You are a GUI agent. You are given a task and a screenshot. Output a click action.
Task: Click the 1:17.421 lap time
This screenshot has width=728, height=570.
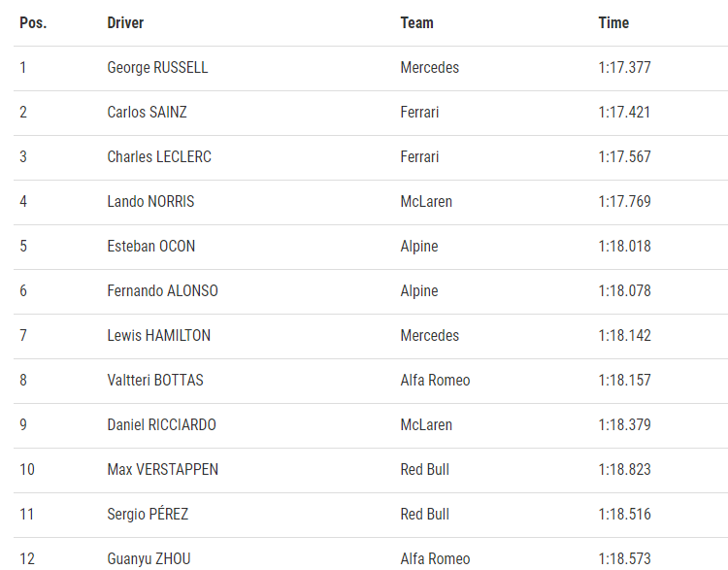coord(624,113)
